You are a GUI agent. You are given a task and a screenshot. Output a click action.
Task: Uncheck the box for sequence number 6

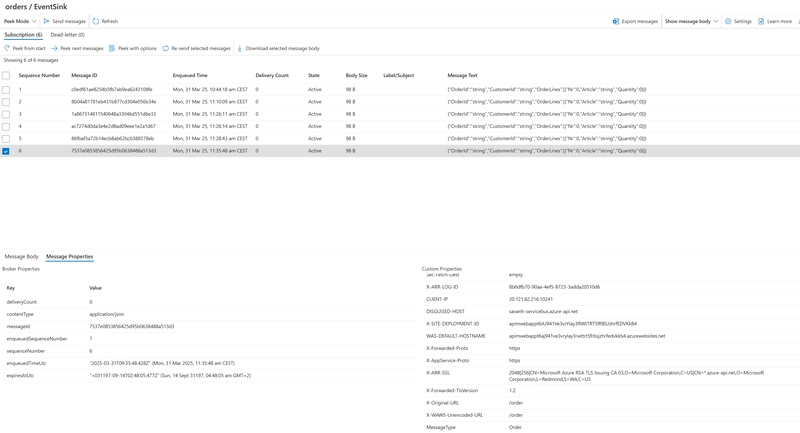pos(6,151)
